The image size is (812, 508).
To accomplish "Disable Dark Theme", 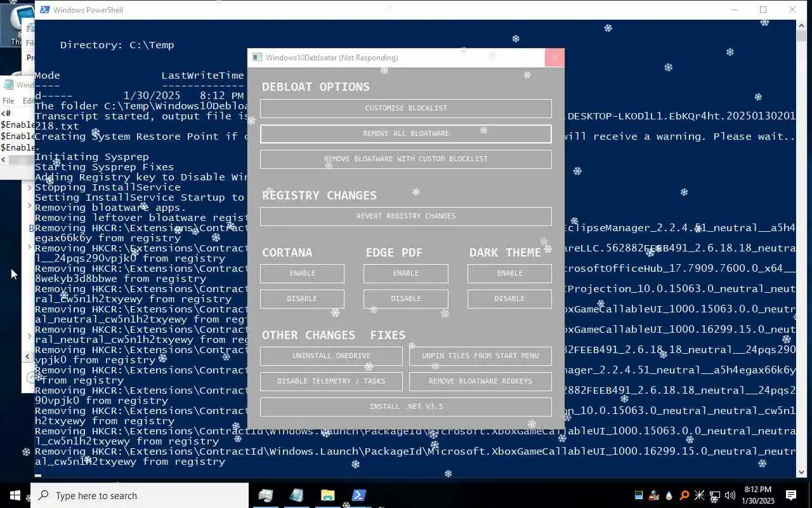I will point(509,299).
